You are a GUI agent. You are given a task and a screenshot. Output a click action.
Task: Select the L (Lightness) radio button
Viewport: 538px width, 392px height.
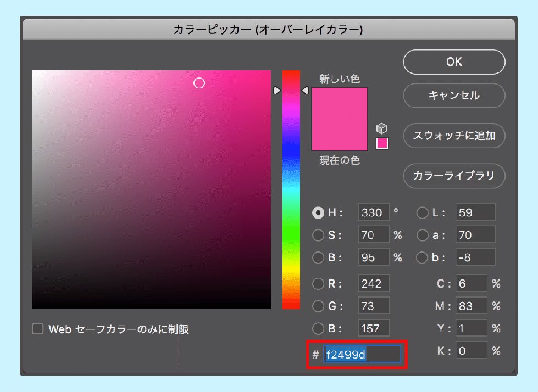click(x=422, y=213)
